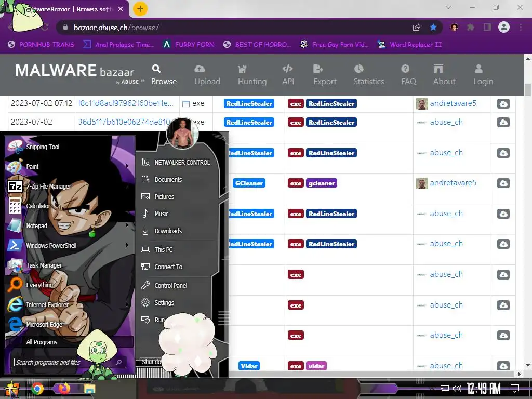532x399 pixels.
Task: Click the Start menu search field
Action: (69, 362)
